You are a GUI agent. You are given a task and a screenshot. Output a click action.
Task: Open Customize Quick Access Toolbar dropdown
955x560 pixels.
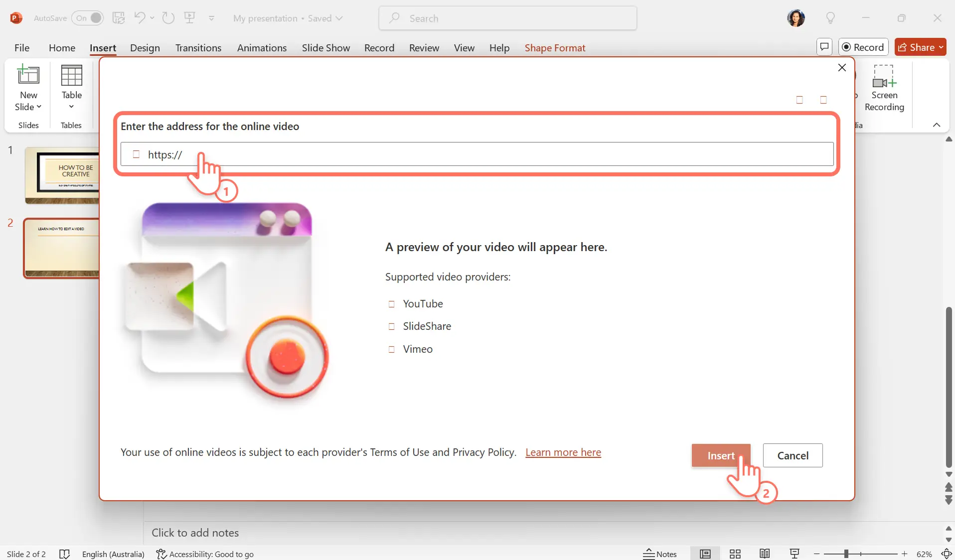coord(211,18)
